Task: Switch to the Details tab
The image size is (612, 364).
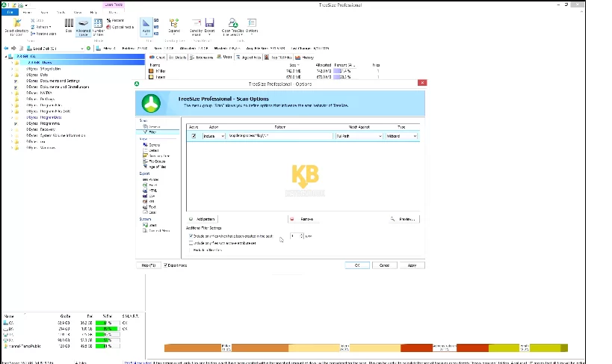Action: tap(178, 57)
